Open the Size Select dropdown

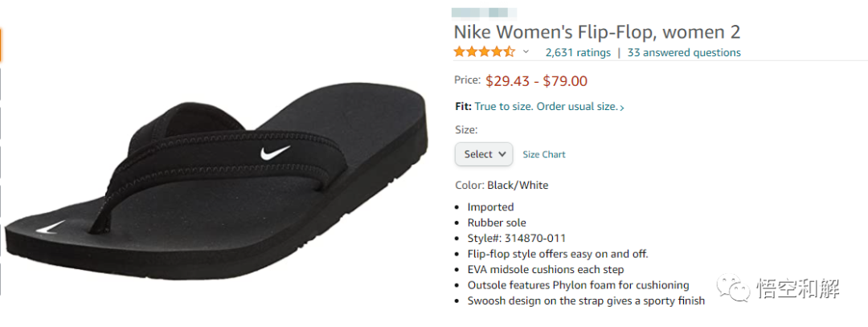(483, 154)
